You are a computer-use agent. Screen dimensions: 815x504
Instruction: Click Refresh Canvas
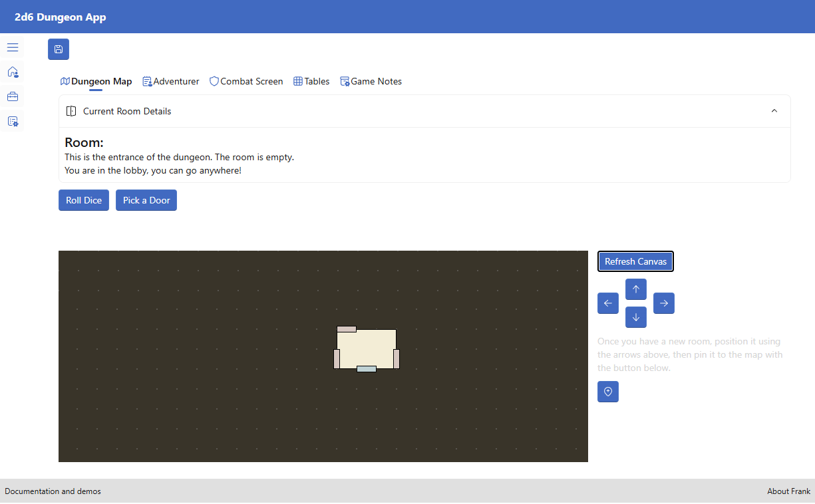pos(635,261)
